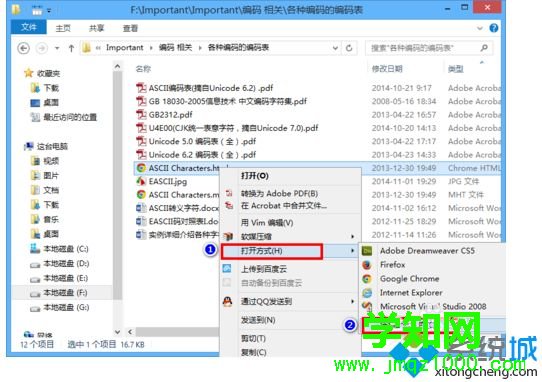Click the Chrome icon of ASCII Characters.mht
The image size is (542, 382).
[x=141, y=195]
